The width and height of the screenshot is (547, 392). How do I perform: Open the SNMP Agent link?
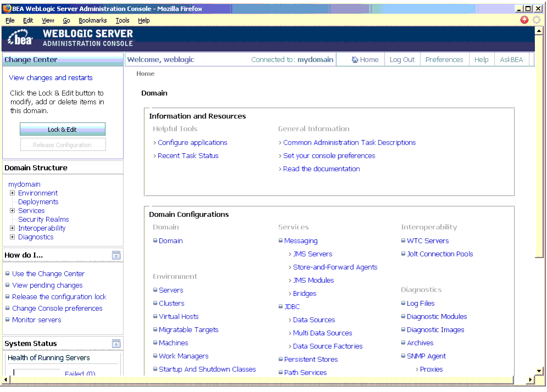click(x=426, y=356)
